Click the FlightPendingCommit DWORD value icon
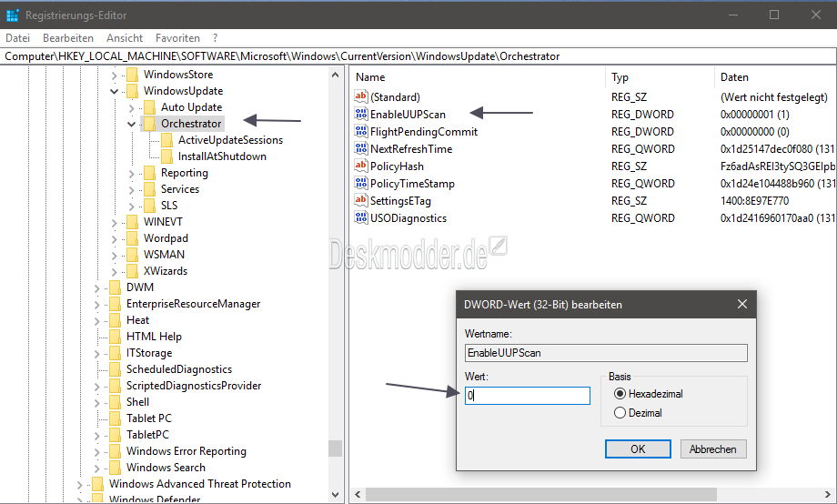 tap(361, 131)
